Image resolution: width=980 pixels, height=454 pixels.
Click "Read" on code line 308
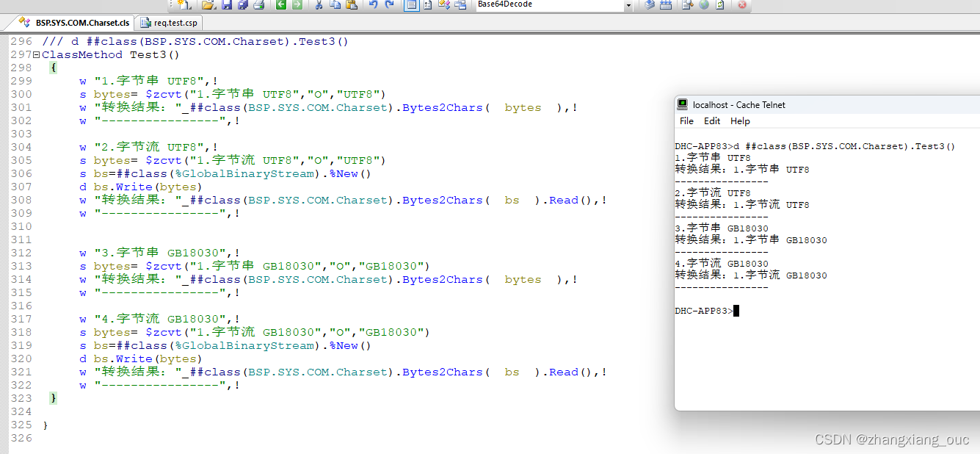point(563,201)
